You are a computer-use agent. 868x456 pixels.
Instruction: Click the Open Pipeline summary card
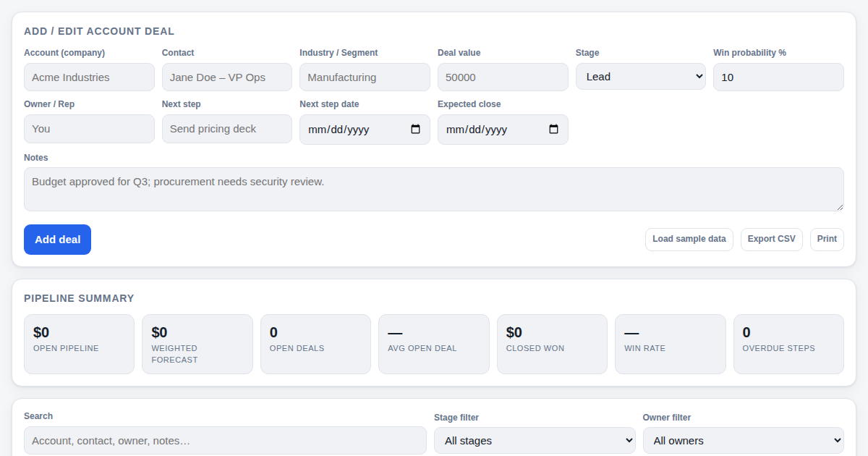tap(79, 344)
